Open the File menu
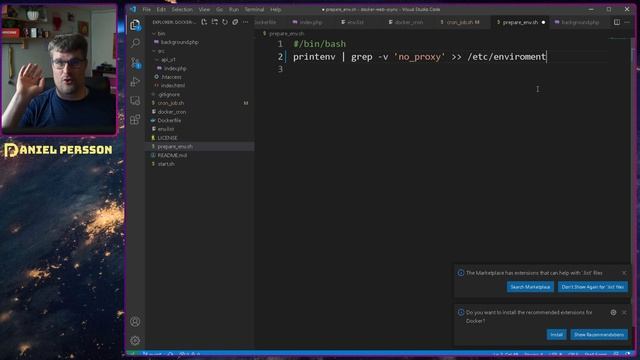The image size is (640, 360). click(147, 9)
